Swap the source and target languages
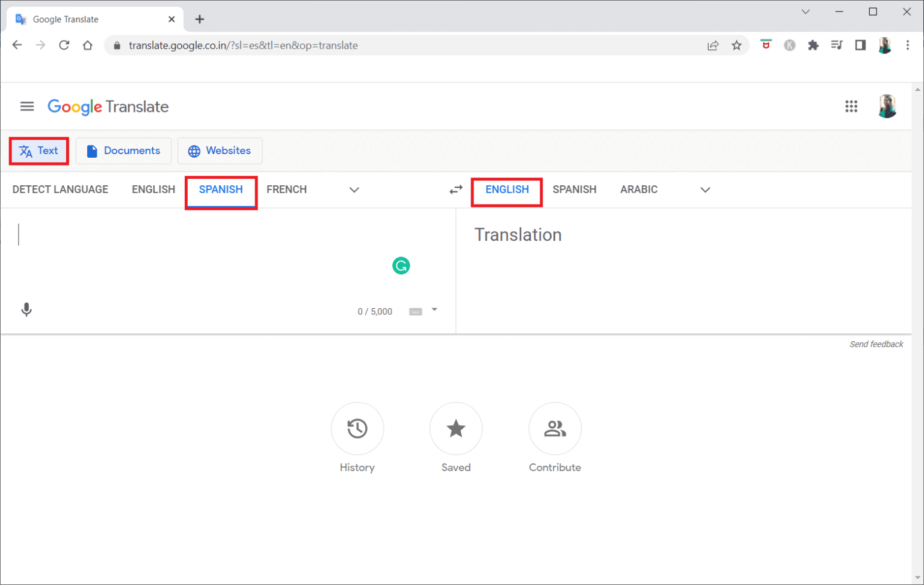924x585 pixels. coord(455,189)
